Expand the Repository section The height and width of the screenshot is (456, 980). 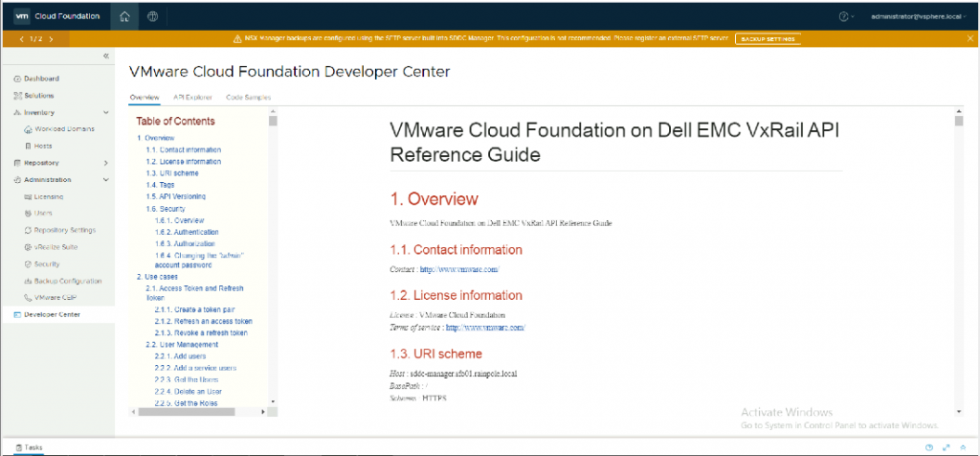(105, 163)
